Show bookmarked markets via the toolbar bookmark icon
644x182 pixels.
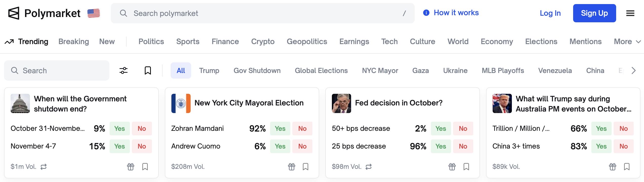[x=148, y=70]
